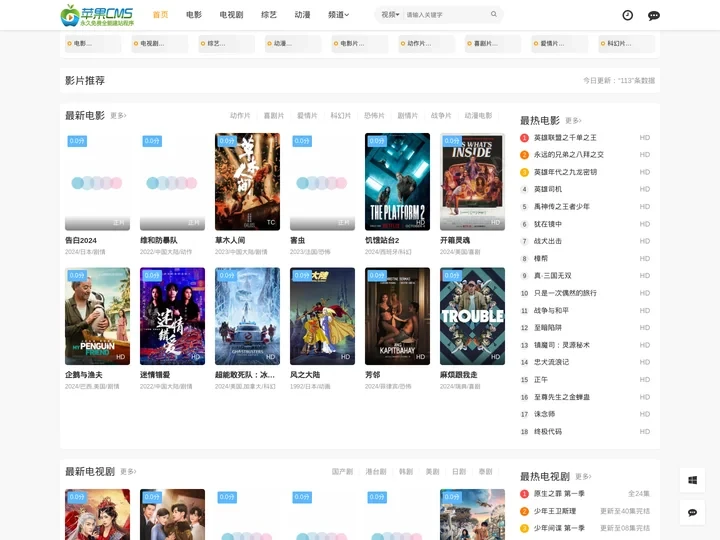Screen dimensions: 720x540
Task: Open 忠犬流浪记 in hot movies list
Action: (x=551, y=362)
